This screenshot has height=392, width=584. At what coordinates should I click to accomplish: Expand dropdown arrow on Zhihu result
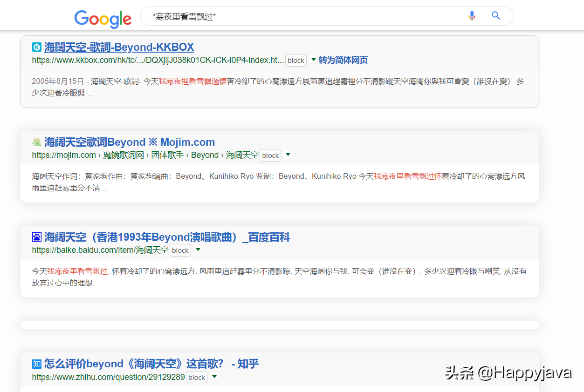(x=214, y=376)
